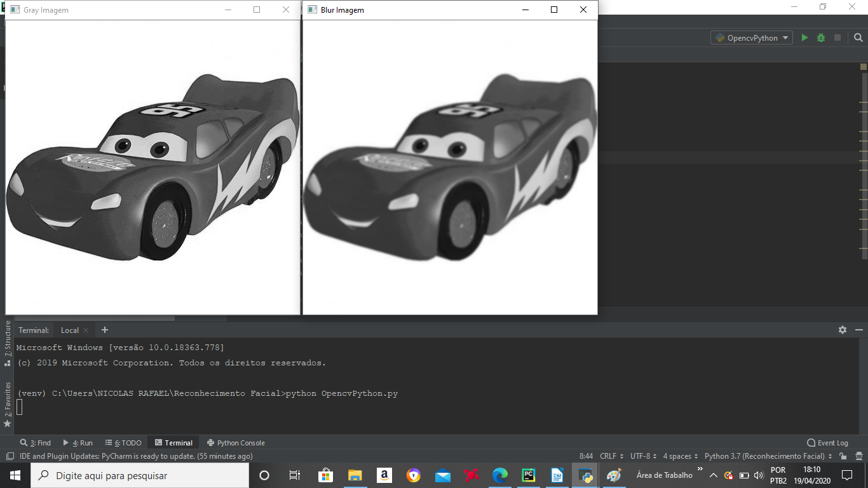Image resolution: width=868 pixels, height=488 pixels.
Task: Open the PyCharm icon on the Windows taskbar
Action: (x=528, y=475)
